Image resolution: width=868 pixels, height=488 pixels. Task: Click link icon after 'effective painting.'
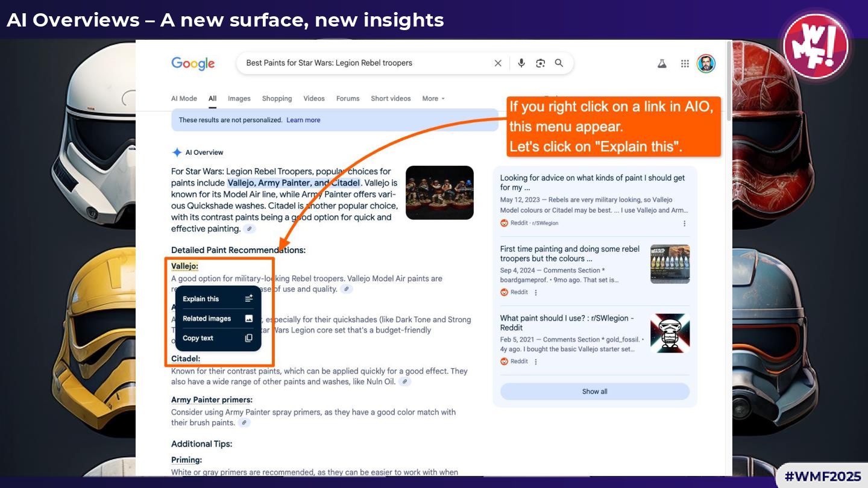(249, 229)
